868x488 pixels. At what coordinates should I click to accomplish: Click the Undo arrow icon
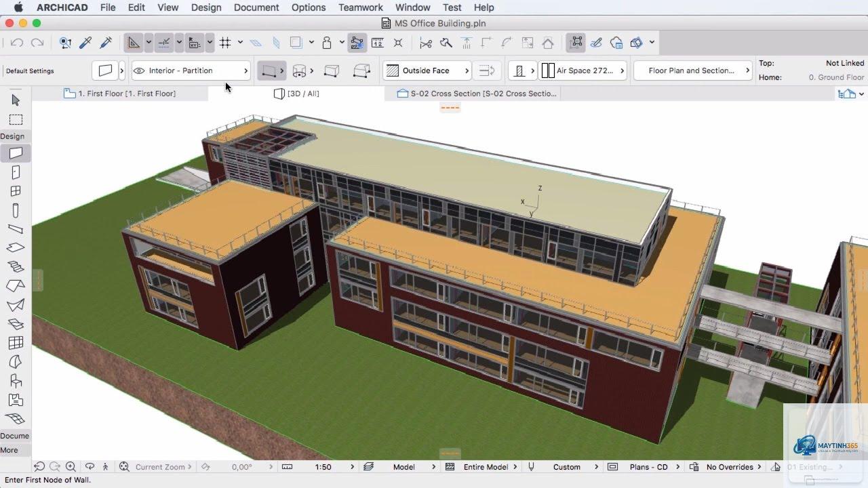18,43
